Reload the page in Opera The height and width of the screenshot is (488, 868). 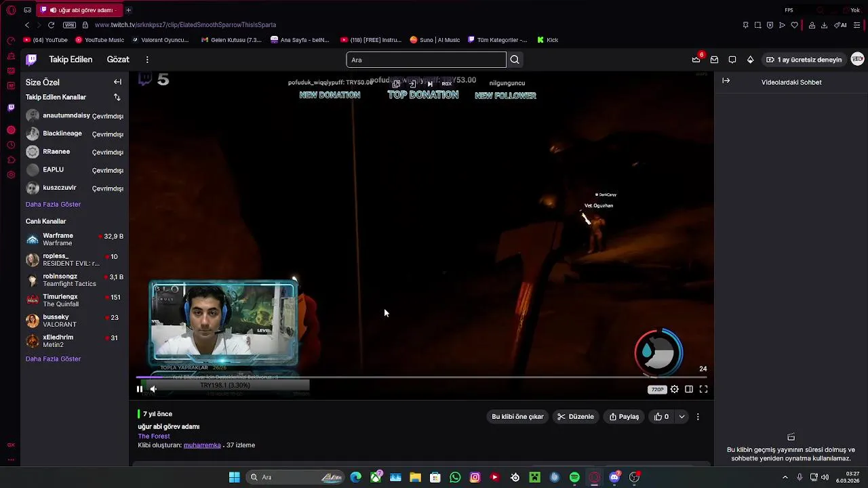pos(51,25)
